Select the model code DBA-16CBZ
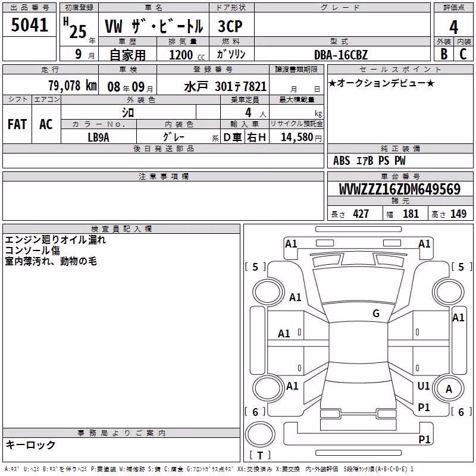This screenshot has height=476, width=476. pos(341,55)
